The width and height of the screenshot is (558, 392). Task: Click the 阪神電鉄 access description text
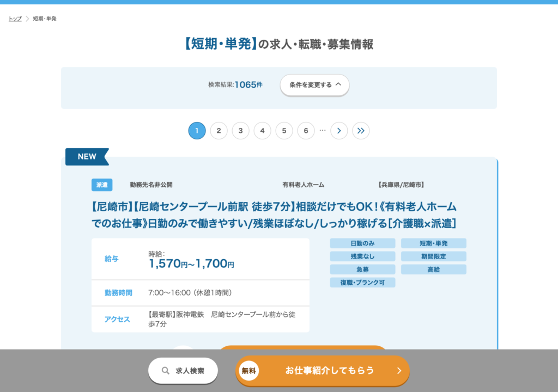point(222,319)
